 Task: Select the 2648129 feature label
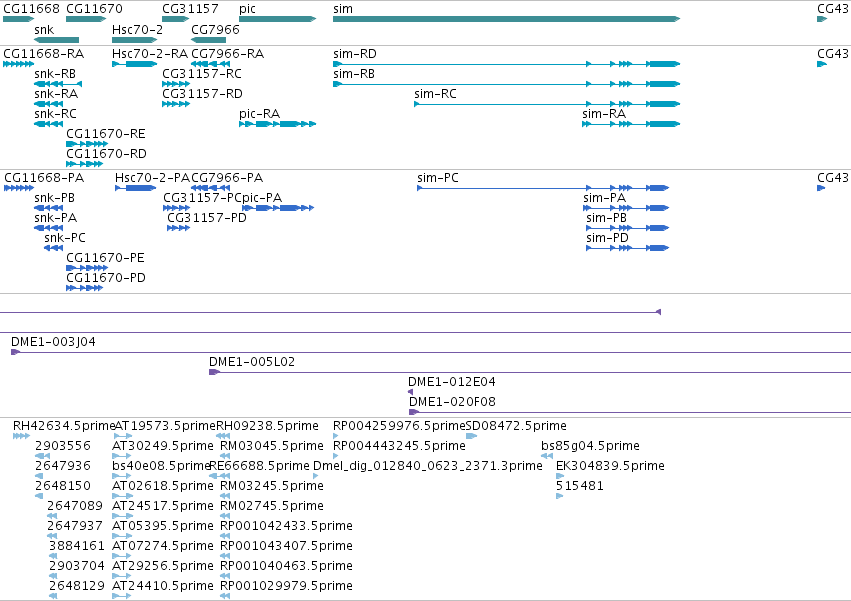(x=77, y=586)
